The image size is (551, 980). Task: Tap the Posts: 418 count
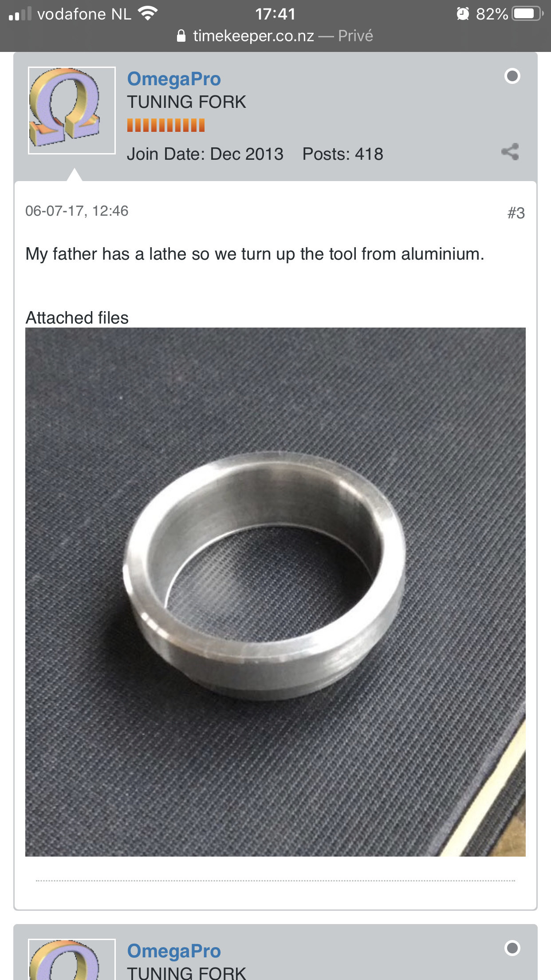[x=342, y=154]
